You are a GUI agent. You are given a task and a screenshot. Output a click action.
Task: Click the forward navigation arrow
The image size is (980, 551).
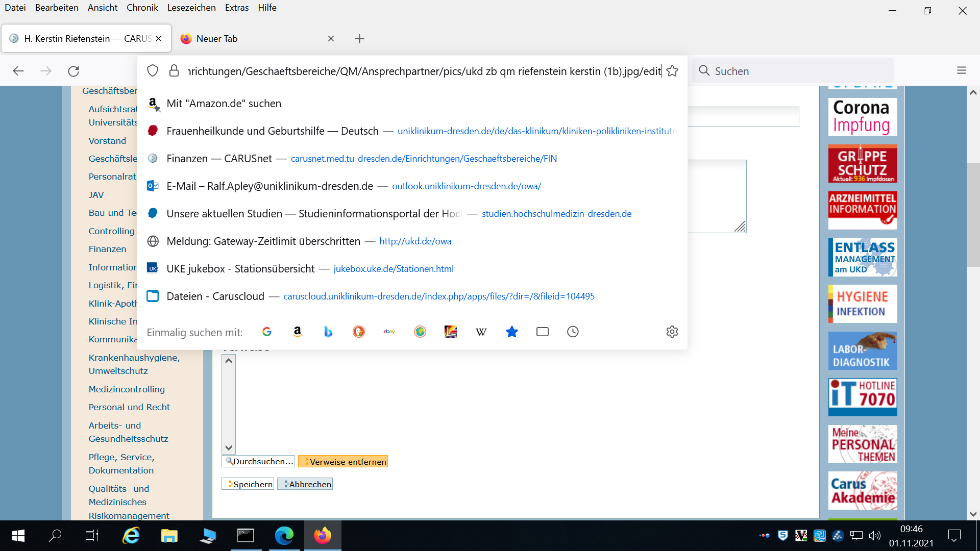pyautogui.click(x=46, y=71)
